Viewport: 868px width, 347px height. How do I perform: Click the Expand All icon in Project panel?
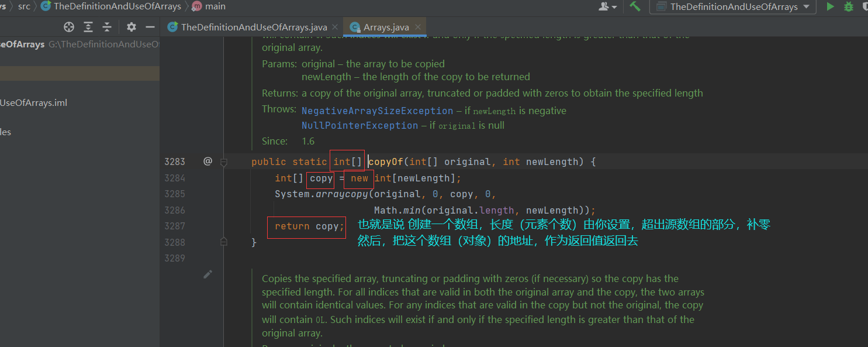pos(88,27)
